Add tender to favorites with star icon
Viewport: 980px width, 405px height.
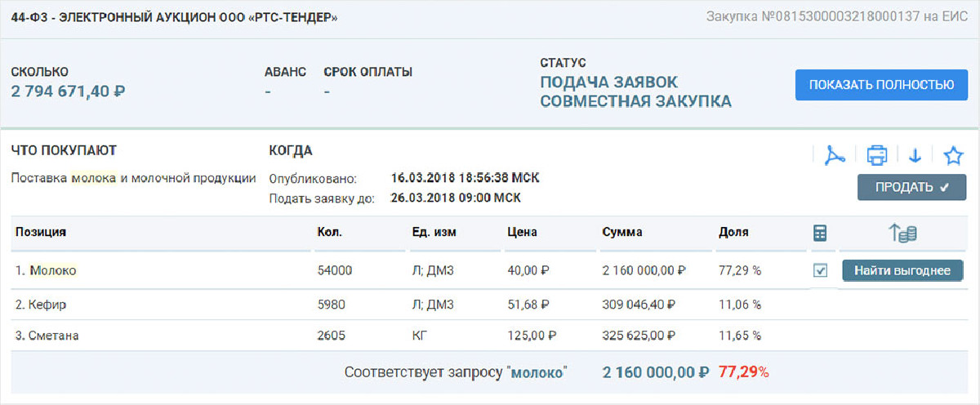[953, 154]
